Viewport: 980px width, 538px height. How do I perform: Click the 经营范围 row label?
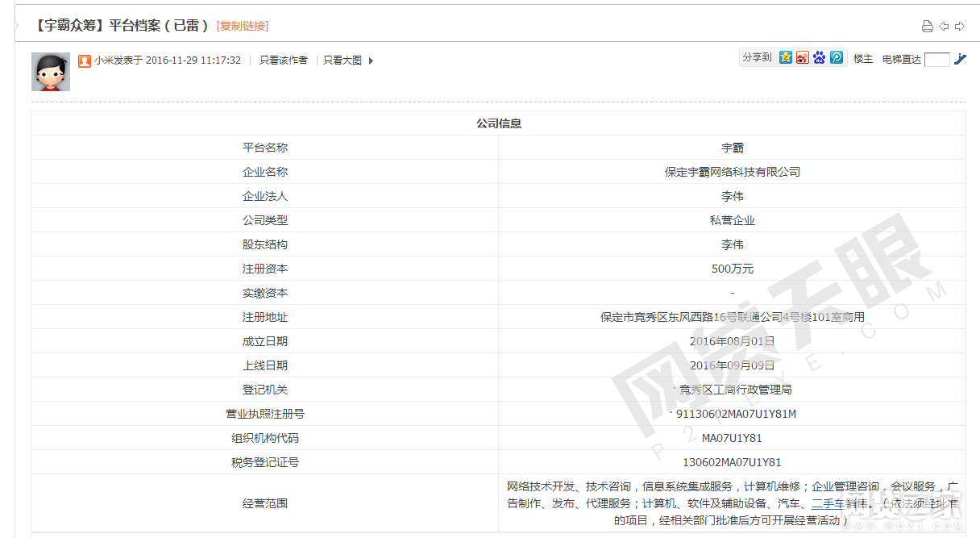265,503
